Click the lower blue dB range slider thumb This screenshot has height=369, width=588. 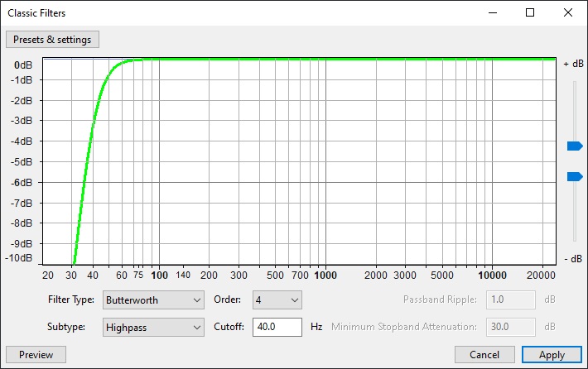pyautogui.click(x=575, y=176)
